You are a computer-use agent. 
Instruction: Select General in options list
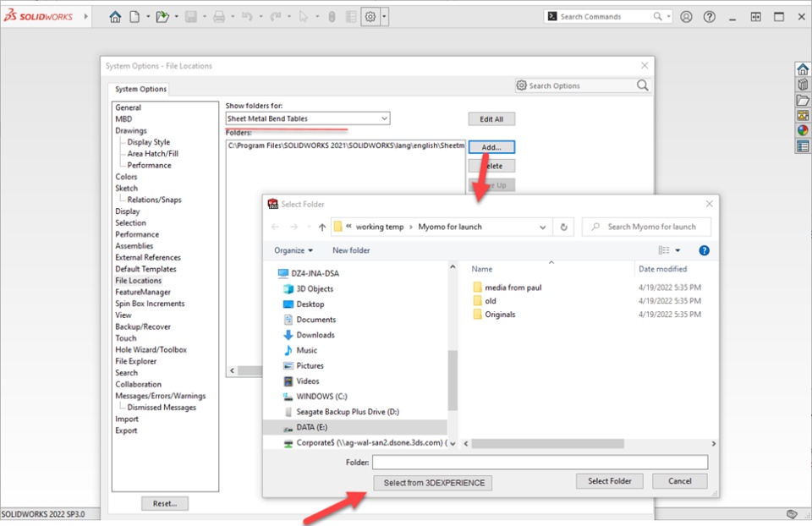[x=128, y=107]
